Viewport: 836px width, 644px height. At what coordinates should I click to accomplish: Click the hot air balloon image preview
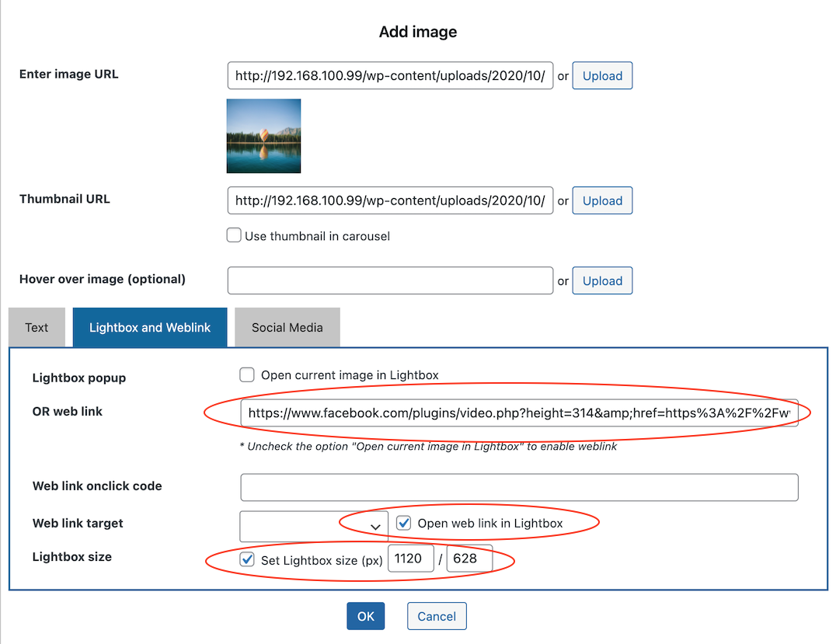[263, 136]
